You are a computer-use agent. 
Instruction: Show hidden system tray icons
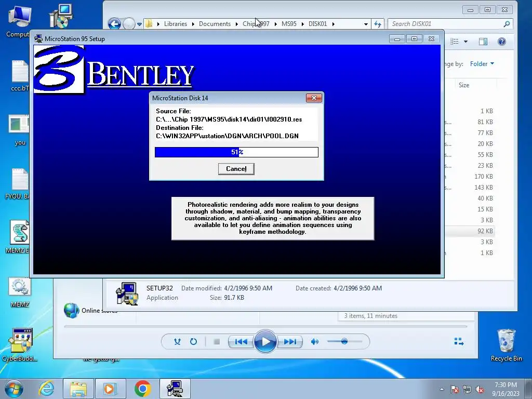[442, 389]
